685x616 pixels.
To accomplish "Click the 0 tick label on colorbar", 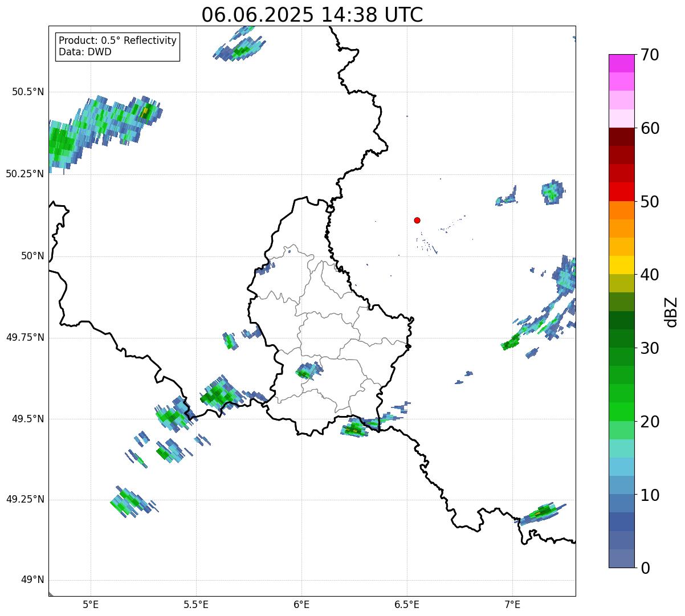I will 645,568.
